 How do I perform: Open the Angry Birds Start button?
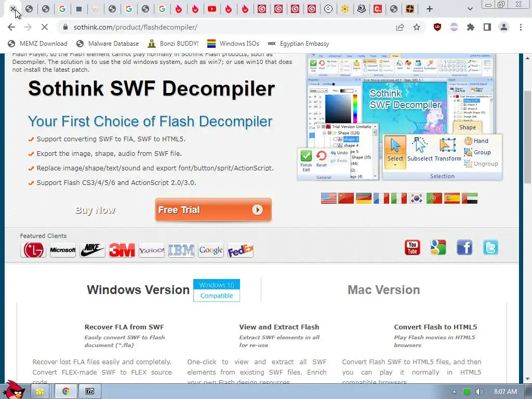pyautogui.click(x=14, y=390)
